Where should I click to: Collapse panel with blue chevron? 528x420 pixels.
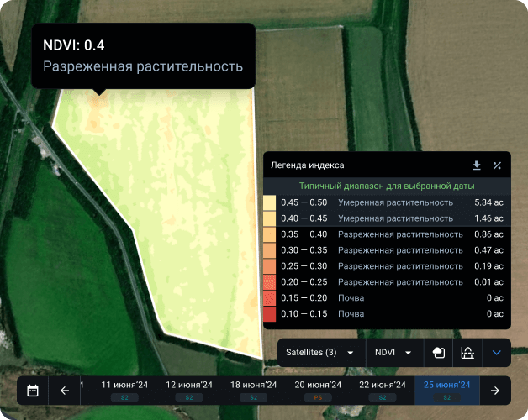point(497,353)
